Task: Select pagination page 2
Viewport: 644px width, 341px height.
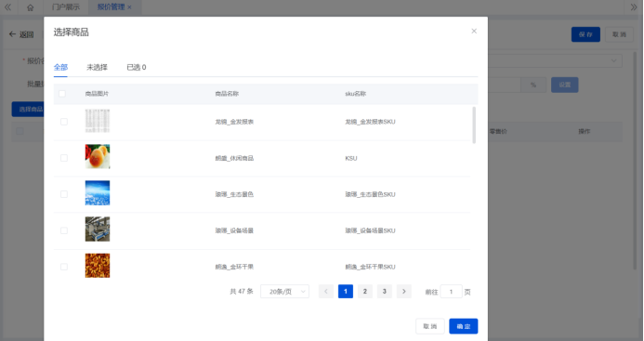Action: point(364,291)
